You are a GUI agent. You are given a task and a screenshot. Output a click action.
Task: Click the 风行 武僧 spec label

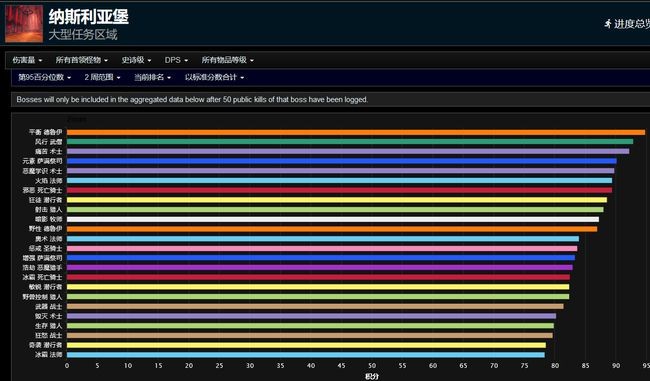point(49,142)
